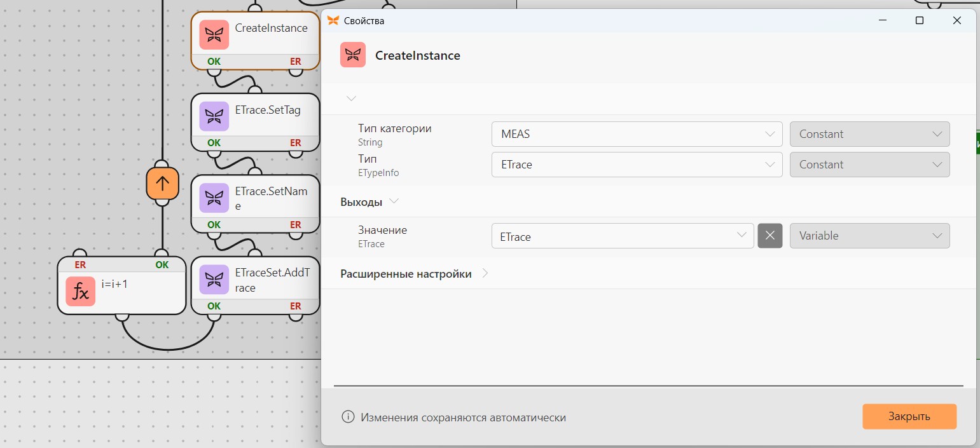Open the Constant mode dropdown for Тип
The image size is (980, 448).
pyautogui.click(x=870, y=165)
